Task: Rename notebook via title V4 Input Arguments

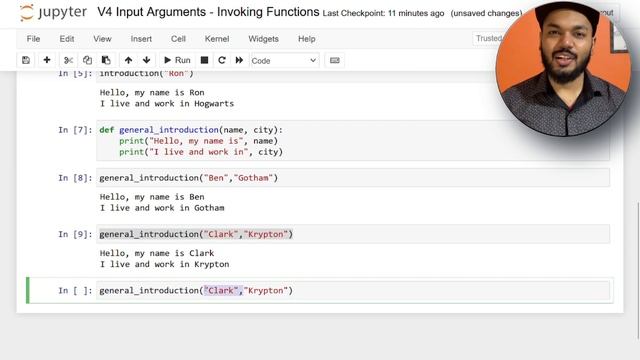Action: click(x=208, y=12)
